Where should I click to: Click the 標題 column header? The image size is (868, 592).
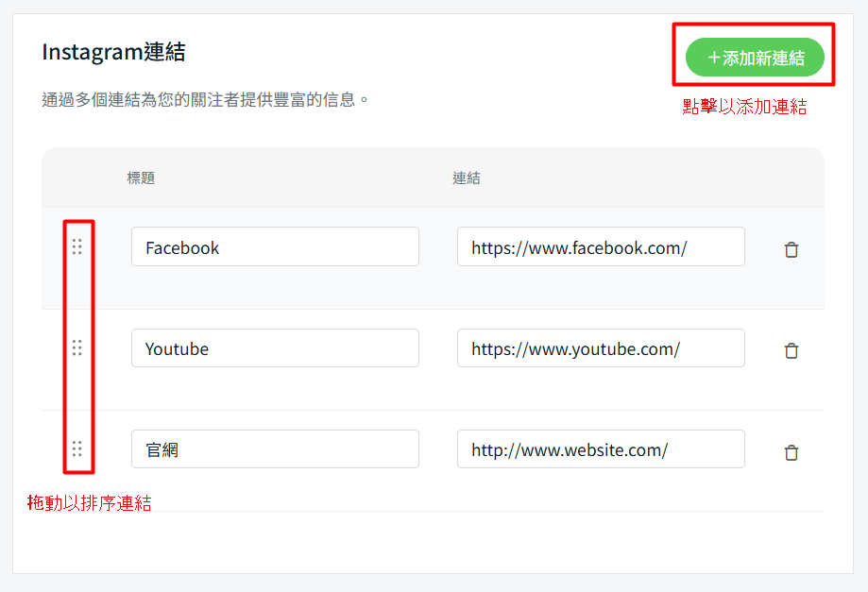click(141, 178)
